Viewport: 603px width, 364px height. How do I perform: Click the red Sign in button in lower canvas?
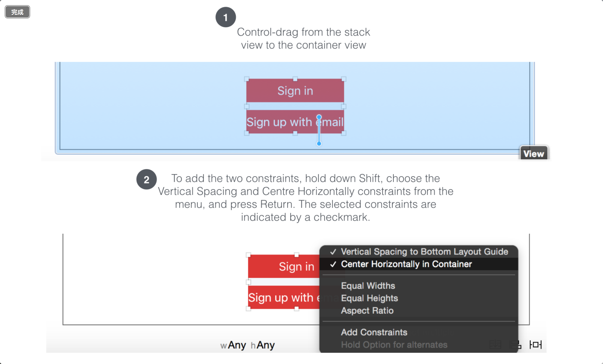tap(284, 266)
